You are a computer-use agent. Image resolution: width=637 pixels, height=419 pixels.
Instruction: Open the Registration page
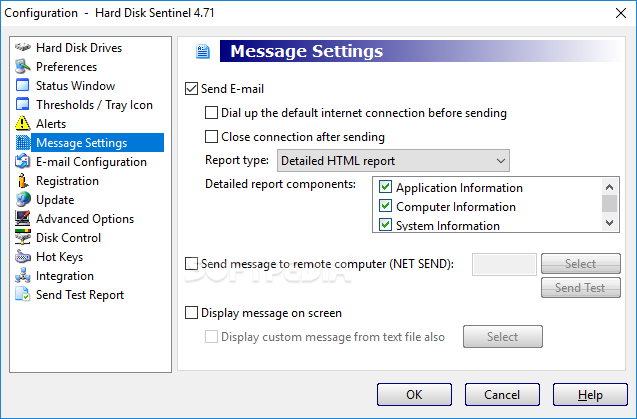[x=67, y=181]
